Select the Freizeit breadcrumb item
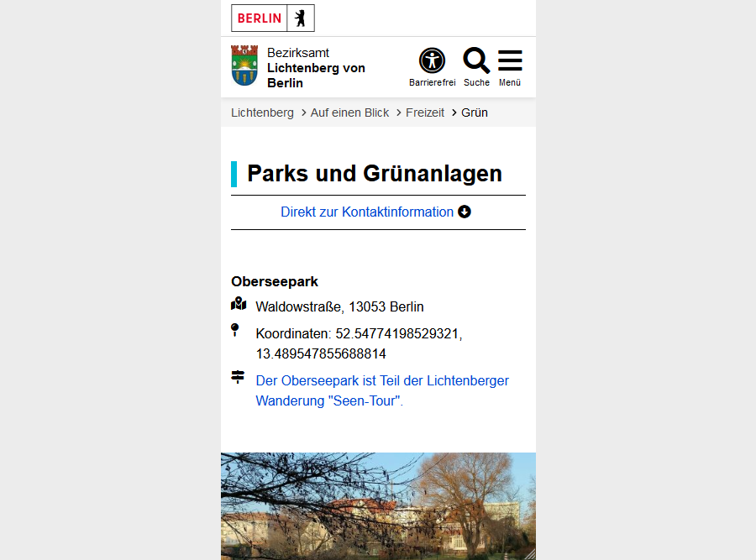The image size is (756, 560). (x=425, y=112)
